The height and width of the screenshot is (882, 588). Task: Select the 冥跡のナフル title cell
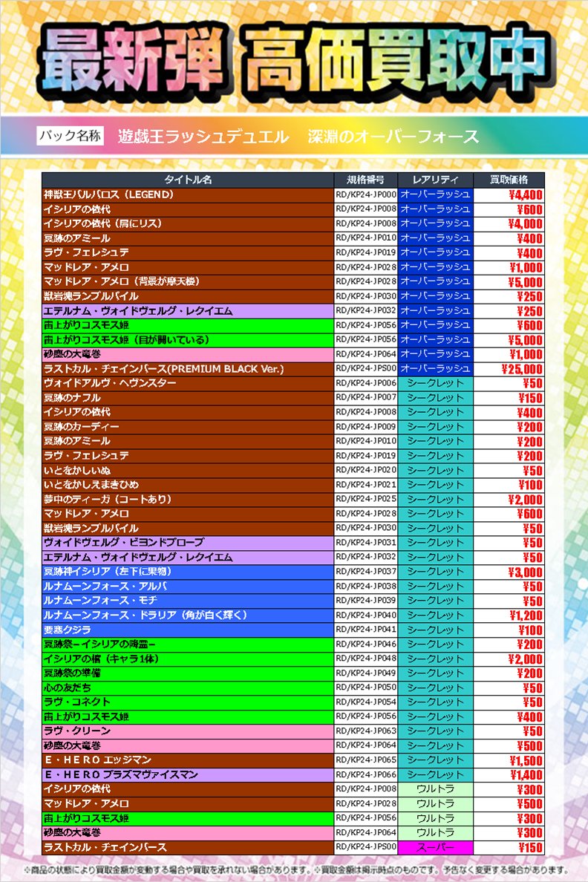[x=188, y=398]
